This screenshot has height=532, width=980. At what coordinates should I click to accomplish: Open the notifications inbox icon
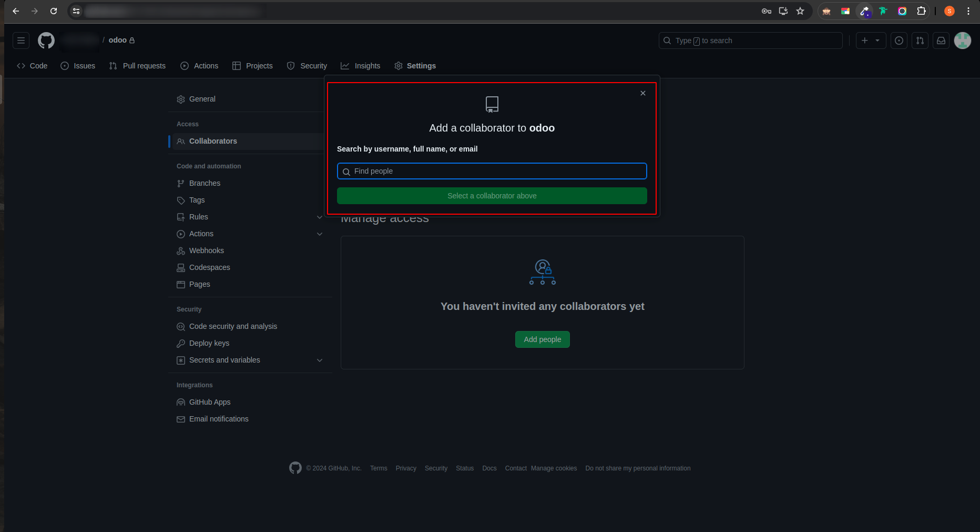941,41
